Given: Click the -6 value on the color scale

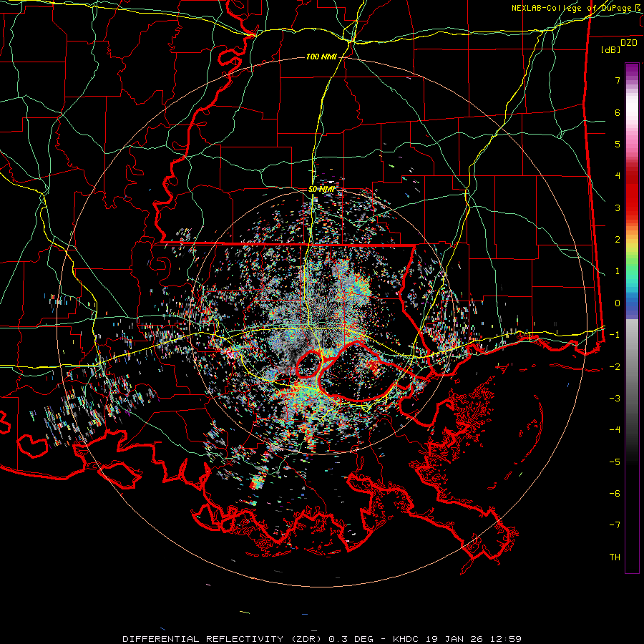Looking at the screenshot, I should pos(615,494).
